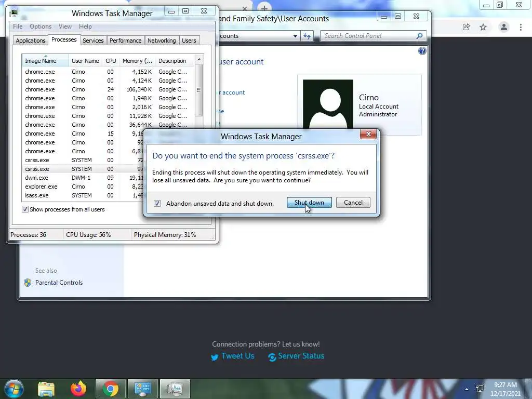Click the Cirno account picture

click(328, 104)
